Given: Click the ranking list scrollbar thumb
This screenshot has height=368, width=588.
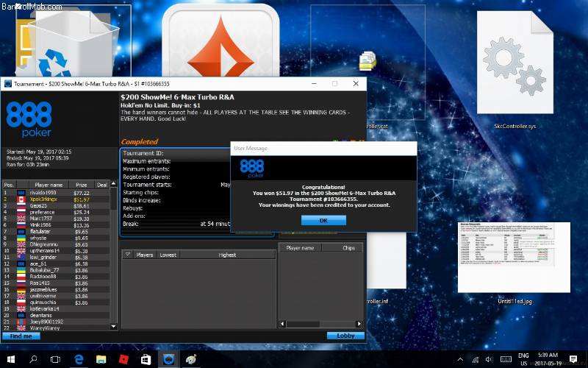Looking at the screenshot, I should point(114,198).
